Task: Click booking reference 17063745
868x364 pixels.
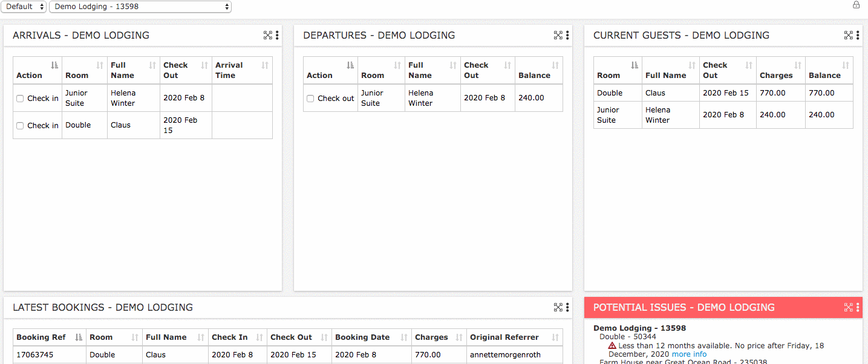Action: [34, 355]
